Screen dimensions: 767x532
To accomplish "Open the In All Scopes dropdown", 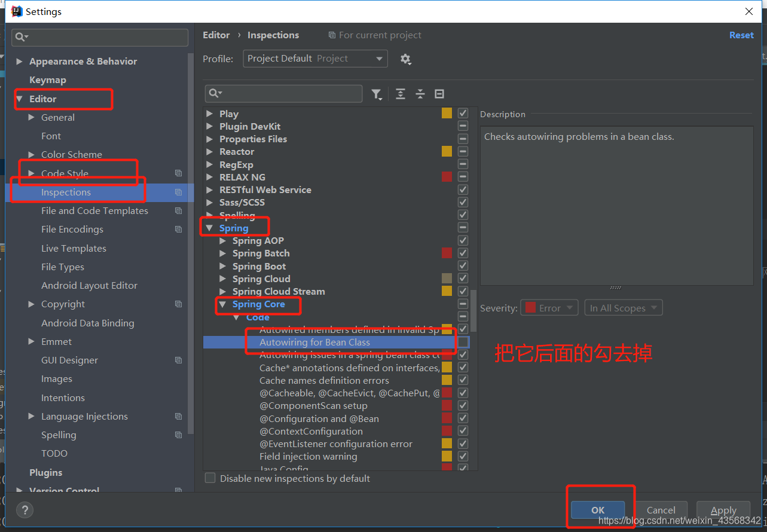I will click(624, 308).
